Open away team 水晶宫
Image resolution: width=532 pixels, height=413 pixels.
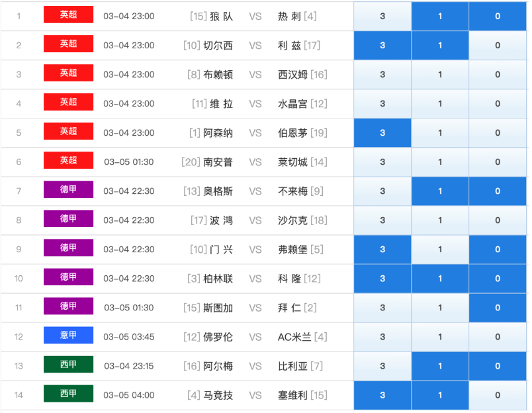tap(293, 104)
